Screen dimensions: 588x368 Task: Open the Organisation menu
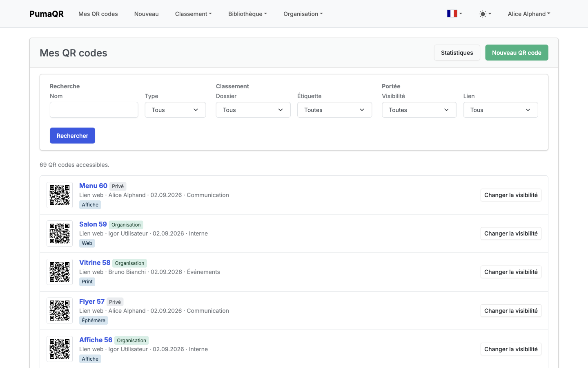tap(303, 14)
